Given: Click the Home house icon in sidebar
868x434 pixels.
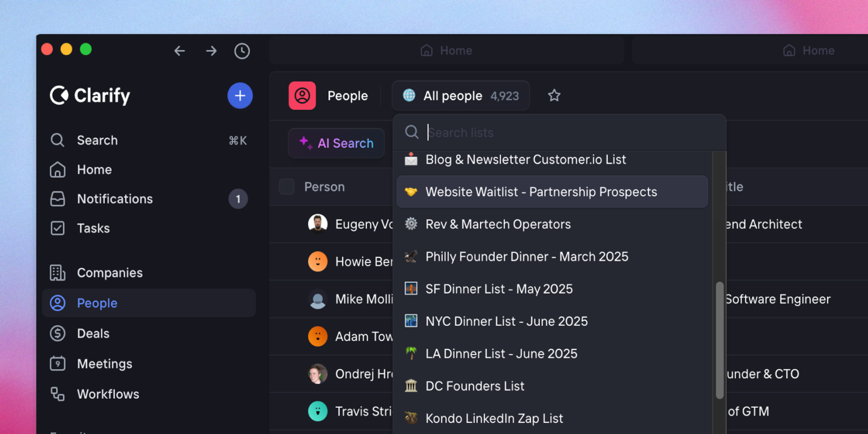Looking at the screenshot, I should (57, 170).
